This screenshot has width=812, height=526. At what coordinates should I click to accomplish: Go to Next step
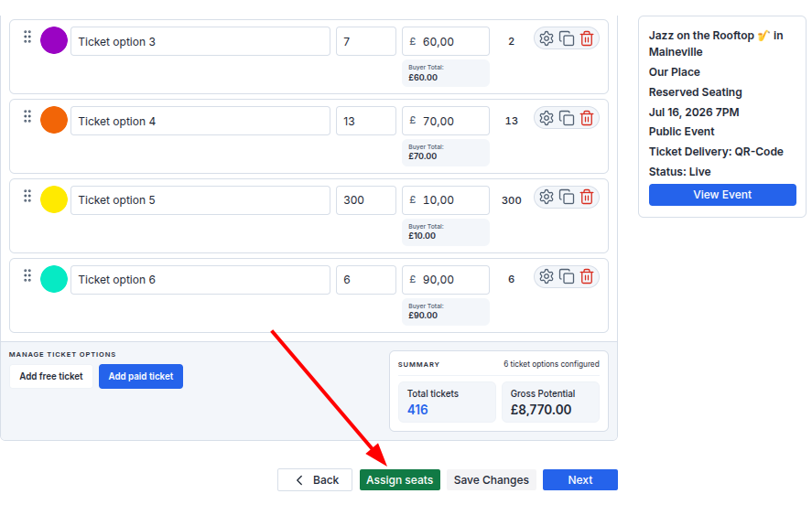tap(580, 480)
